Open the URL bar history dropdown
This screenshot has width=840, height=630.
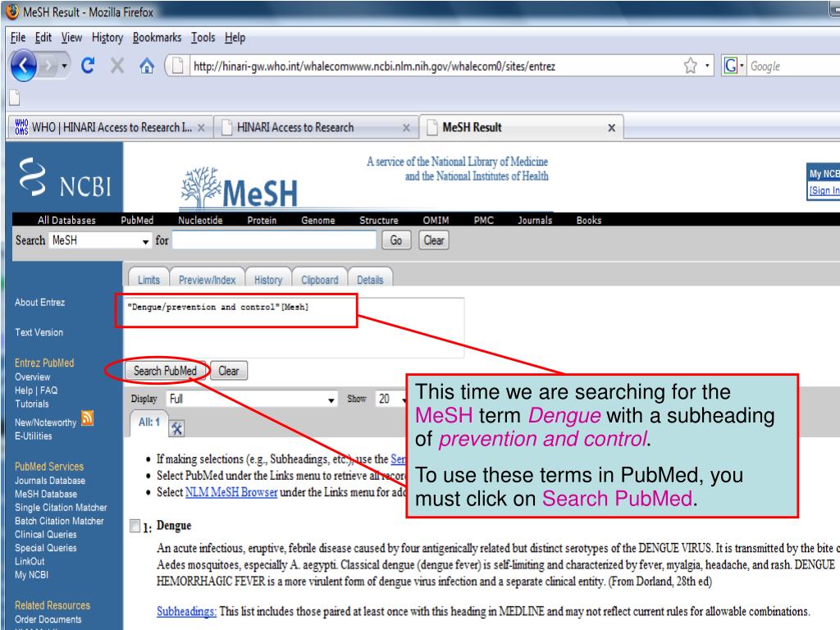(707, 66)
